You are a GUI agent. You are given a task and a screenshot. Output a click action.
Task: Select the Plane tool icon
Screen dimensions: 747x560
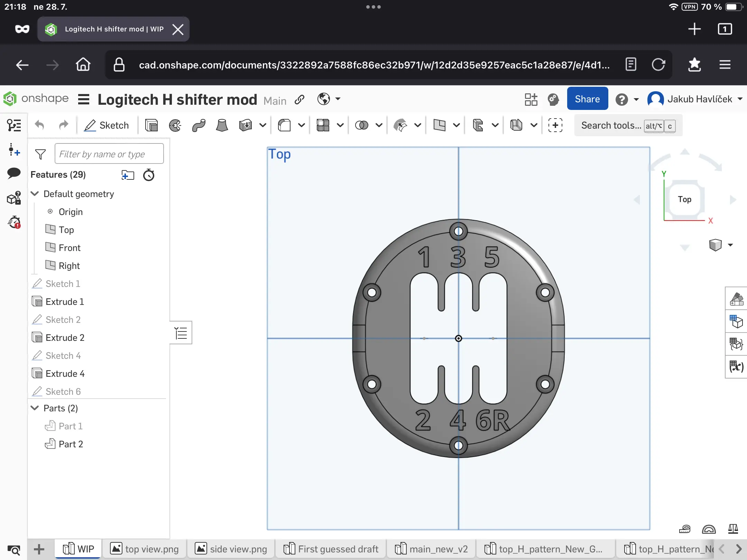click(439, 125)
